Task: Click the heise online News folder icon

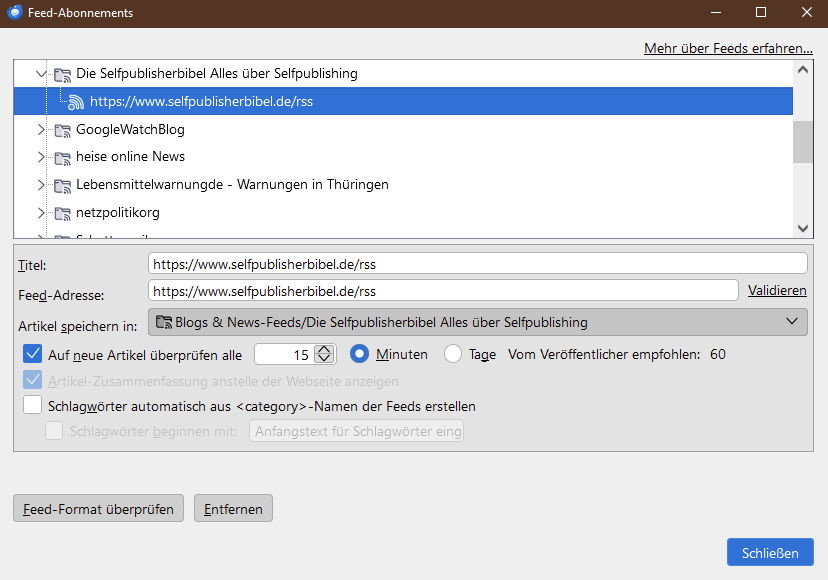Action: click(x=63, y=157)
